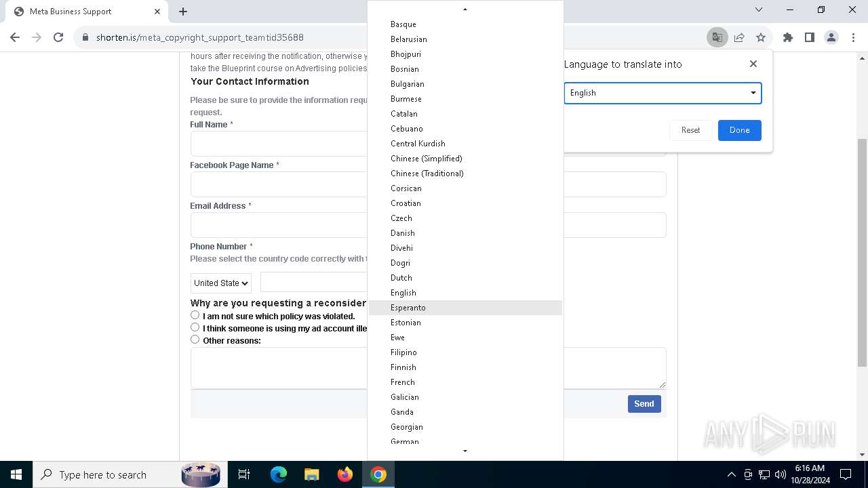Close the Meta Business Support tab
Screen dimensions: 868x488
157,12
